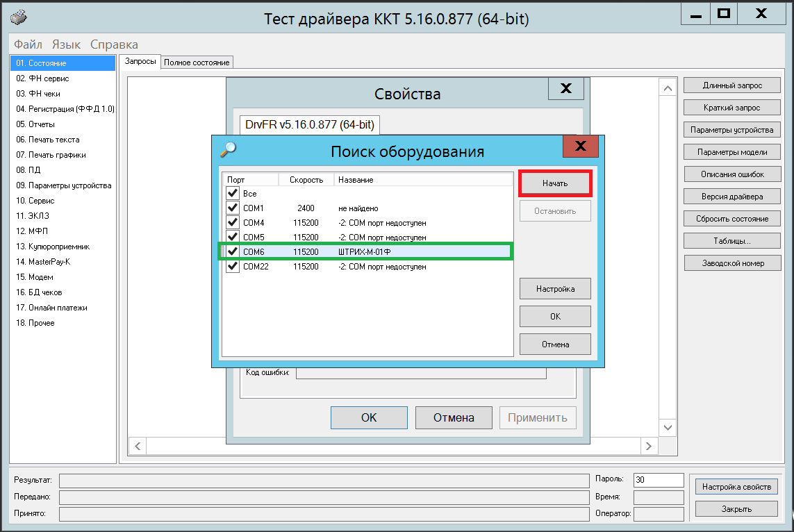Click Отмена in the equipment search dialog

coord(555,344)
